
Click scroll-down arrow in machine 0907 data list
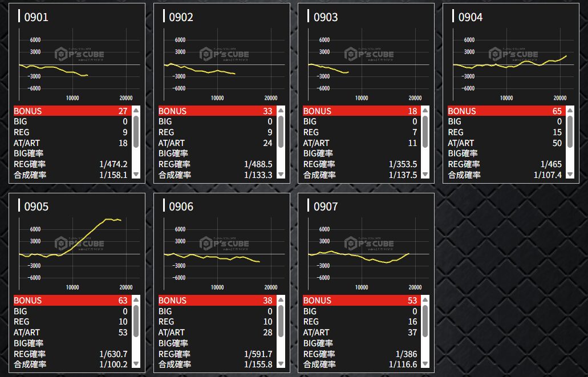[x=425, y=364]
